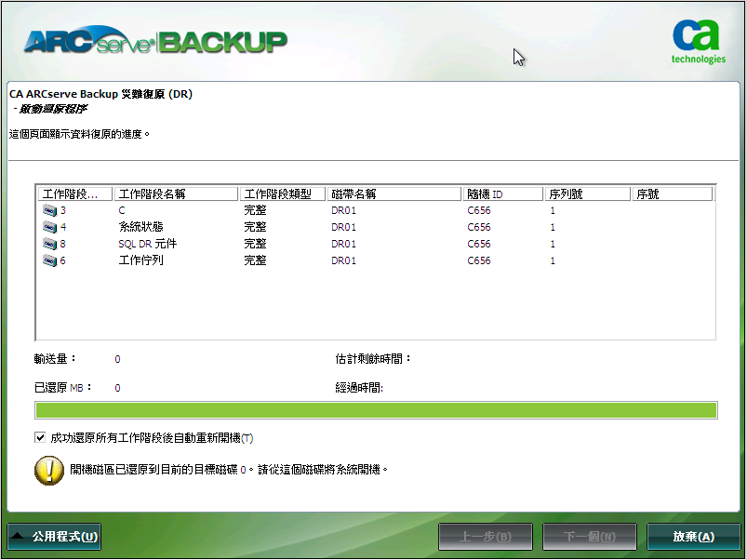Click the ARCserve Backup logo
This screenshot has height=560, width=747.
coord(155,41)
